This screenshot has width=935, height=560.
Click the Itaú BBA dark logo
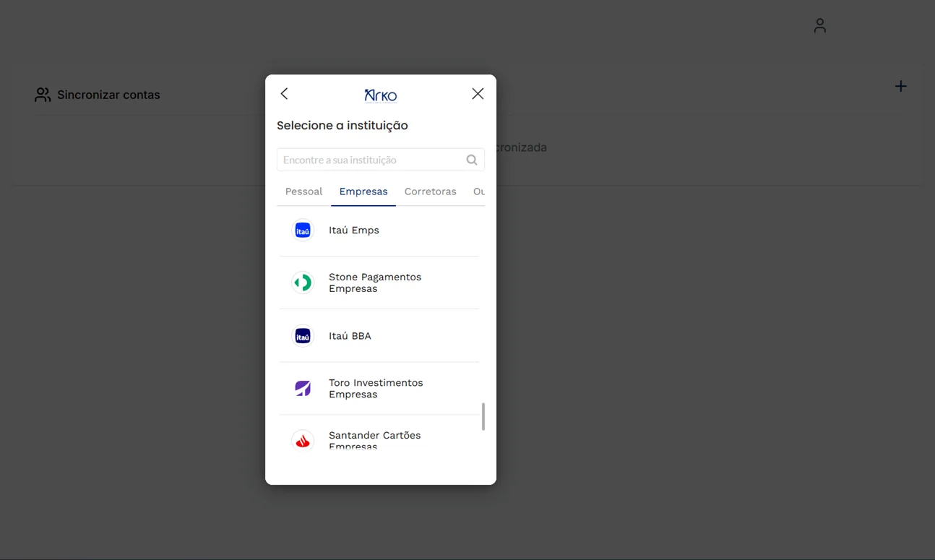tap(303, 336)
